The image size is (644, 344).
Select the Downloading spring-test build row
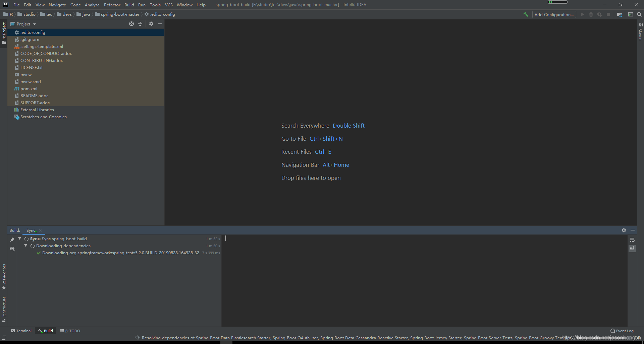pos(119,253)
